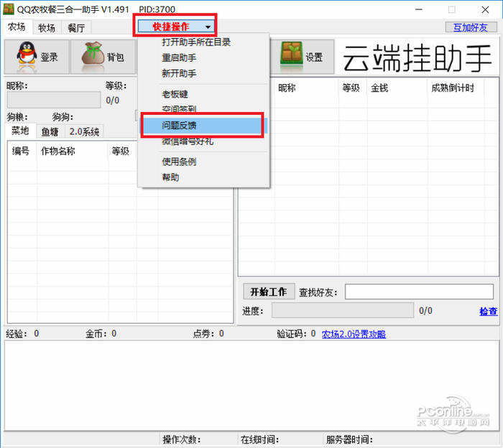The width and height of the screenshot is (503, 448).
Task: Click the 金钱 column header
Action: 397,88
